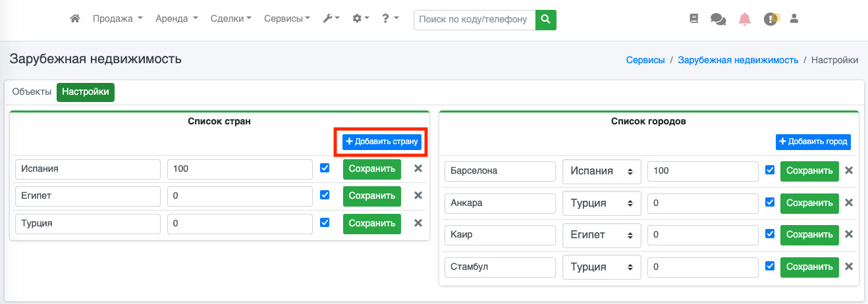Save the Анкара city row

pyautogui.click(x=809, y=203)
